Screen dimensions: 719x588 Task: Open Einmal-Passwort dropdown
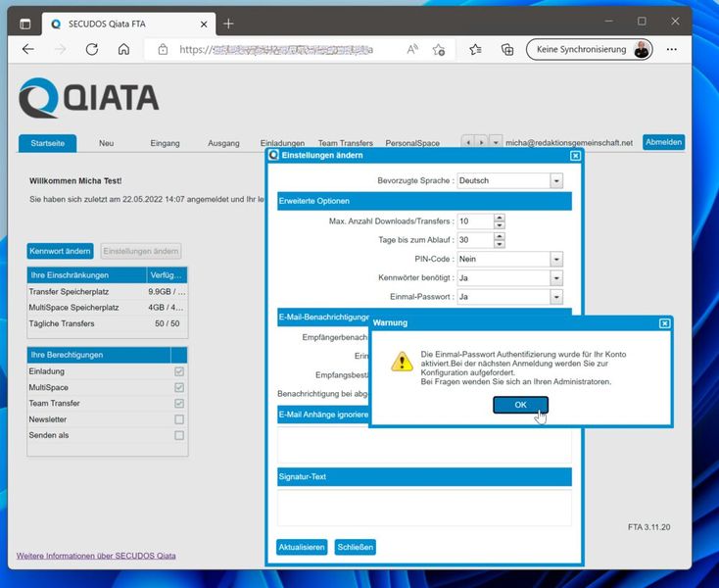556,297
